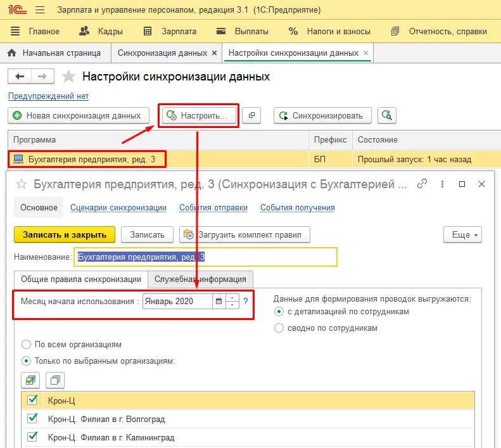501x448 pixels.
Task: Select 'сводно по сотрудникам' radio option
Action: (279, 328)
